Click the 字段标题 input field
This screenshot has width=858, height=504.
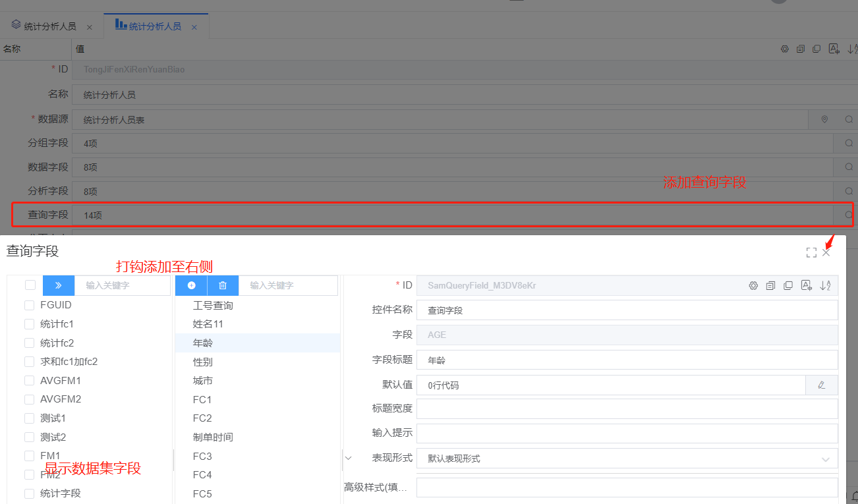pyautogui.click(x=626, y=360)
